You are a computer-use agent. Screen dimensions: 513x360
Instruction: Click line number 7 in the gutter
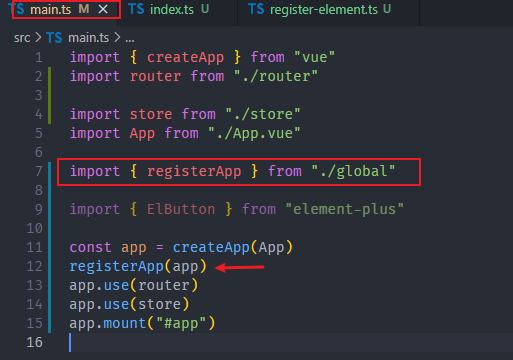[x=39, y=171]
